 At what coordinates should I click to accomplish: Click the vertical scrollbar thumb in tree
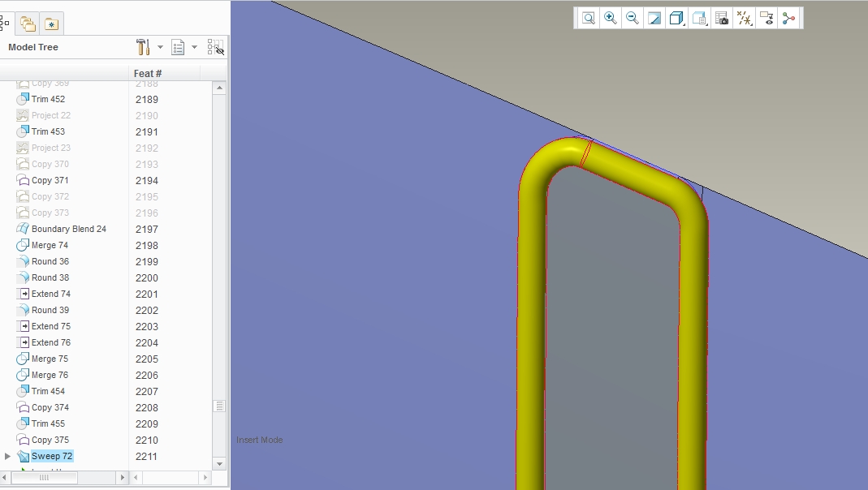click(x=219, y=406)
